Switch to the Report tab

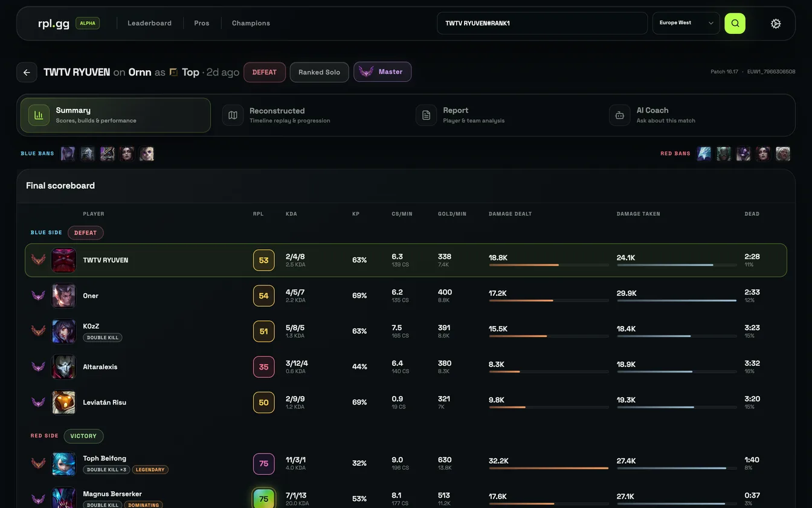click(503, 115)
